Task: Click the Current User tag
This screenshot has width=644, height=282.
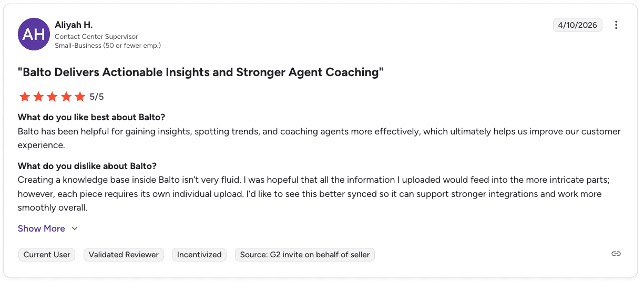Action: pos(47,255)
